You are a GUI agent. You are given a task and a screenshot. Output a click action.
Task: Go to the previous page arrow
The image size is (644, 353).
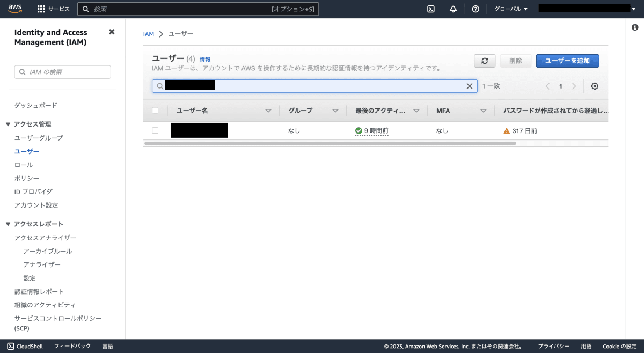click(547, 86)
